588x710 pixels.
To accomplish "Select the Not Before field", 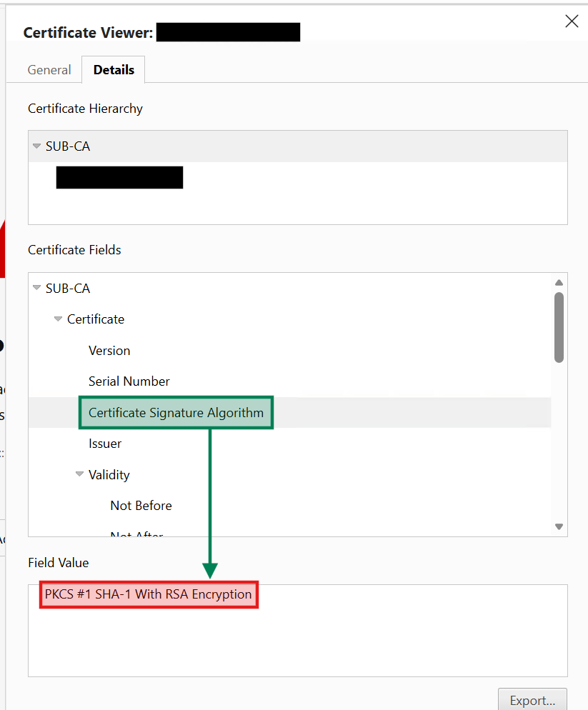I will (x=141, y=506).
